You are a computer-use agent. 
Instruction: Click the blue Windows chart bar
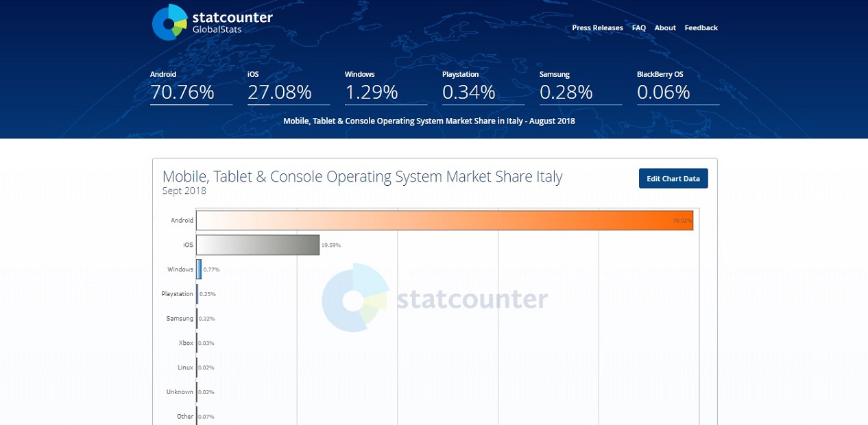tap(199, 269)
